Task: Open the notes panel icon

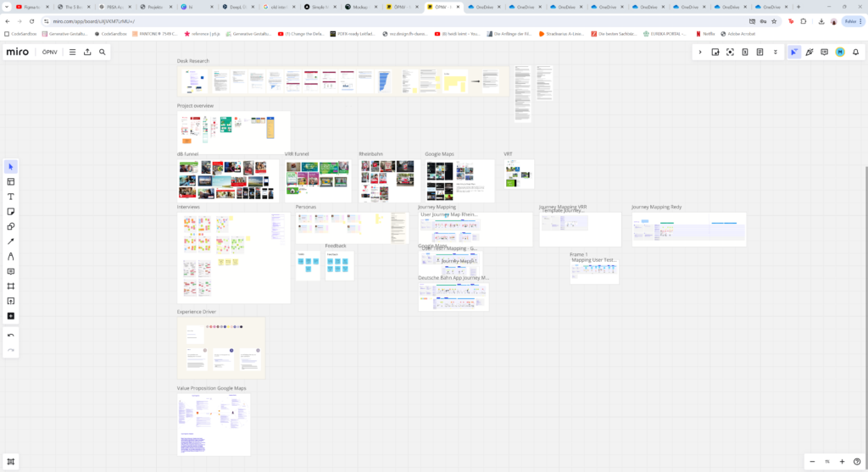Action: click(760, 52)
